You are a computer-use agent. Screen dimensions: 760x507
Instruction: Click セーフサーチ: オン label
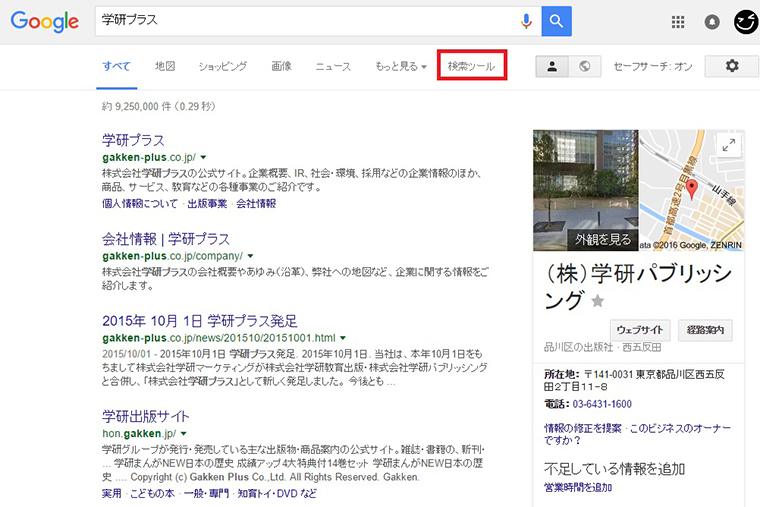coord(653,66)
